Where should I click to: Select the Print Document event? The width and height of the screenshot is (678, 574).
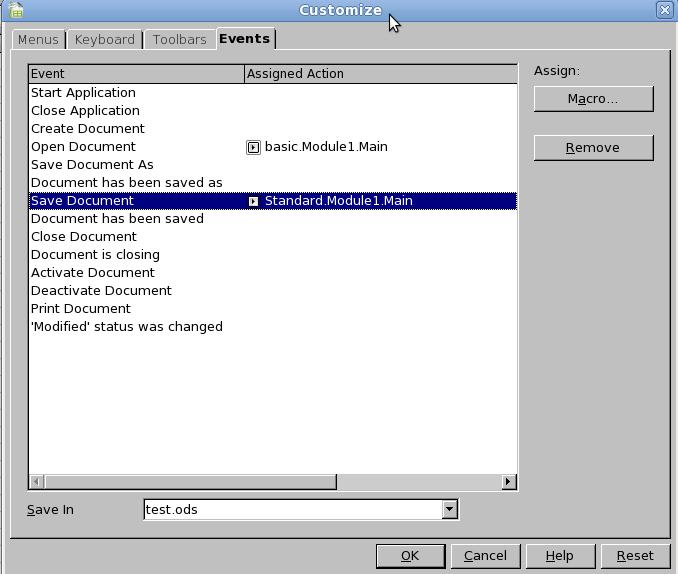[81, 309]
